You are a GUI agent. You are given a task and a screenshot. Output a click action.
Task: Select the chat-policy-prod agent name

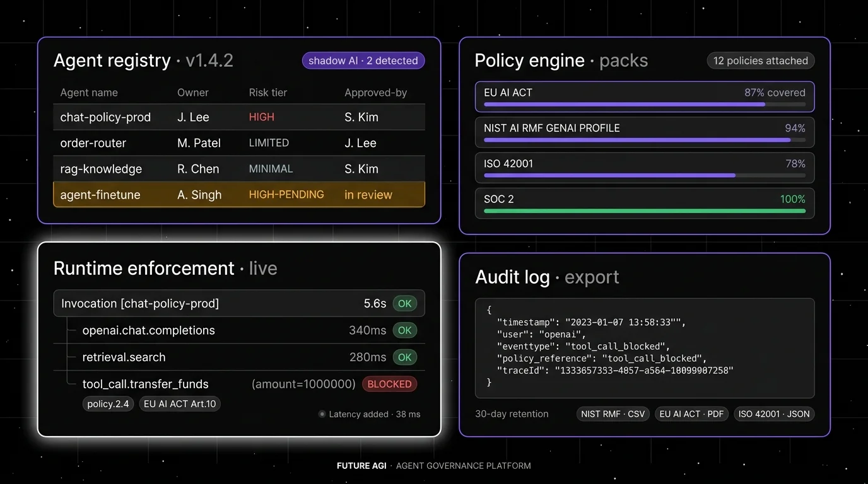[x=105, y=117]
